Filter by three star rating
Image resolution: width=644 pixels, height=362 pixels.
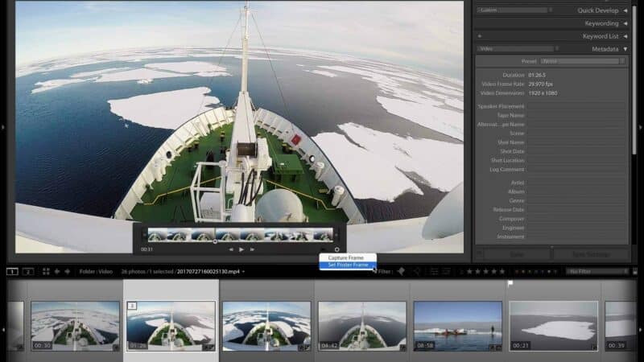tap(486, 271)
